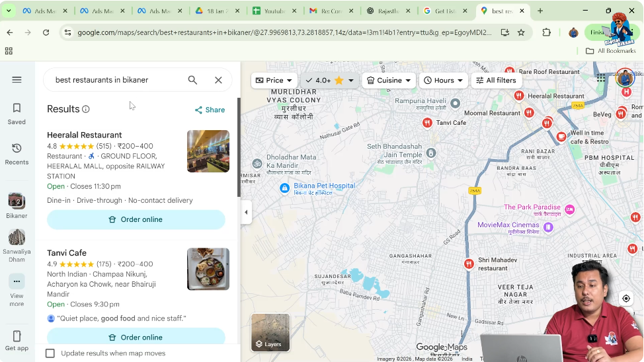Click the Results info icon

tap(85, 109)
